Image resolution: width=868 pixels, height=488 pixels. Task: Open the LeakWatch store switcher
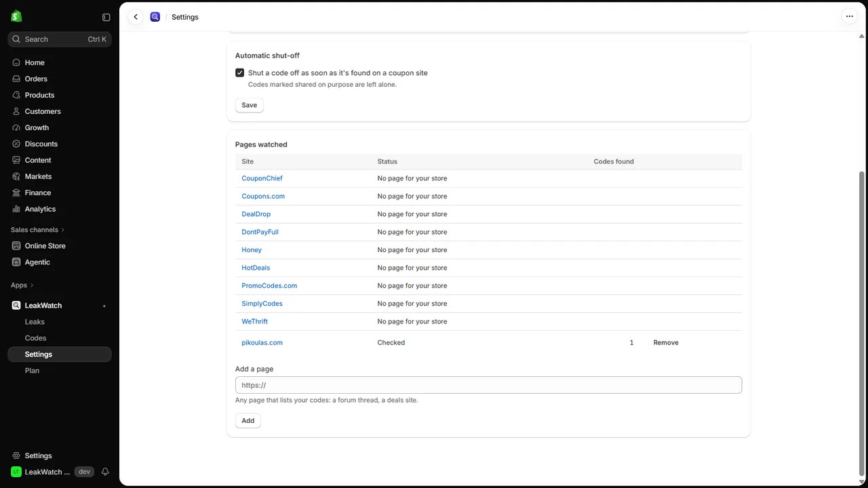(x=52, y=472)
